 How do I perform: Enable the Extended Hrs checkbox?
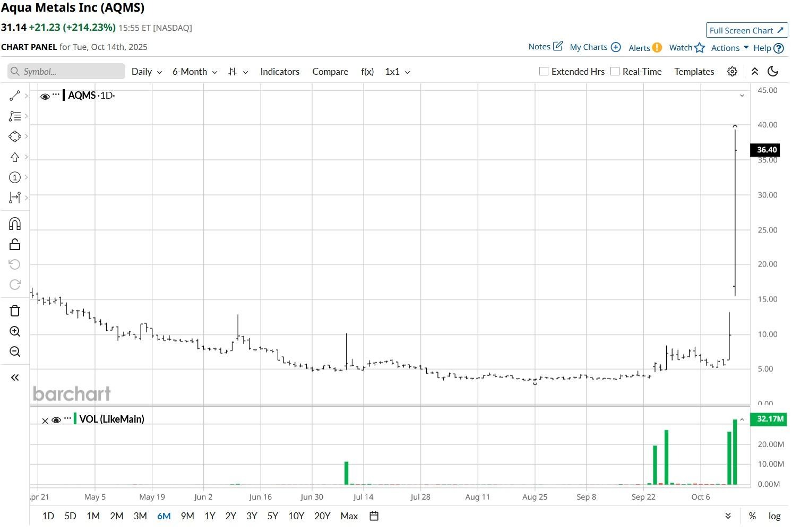coord(544,71)
